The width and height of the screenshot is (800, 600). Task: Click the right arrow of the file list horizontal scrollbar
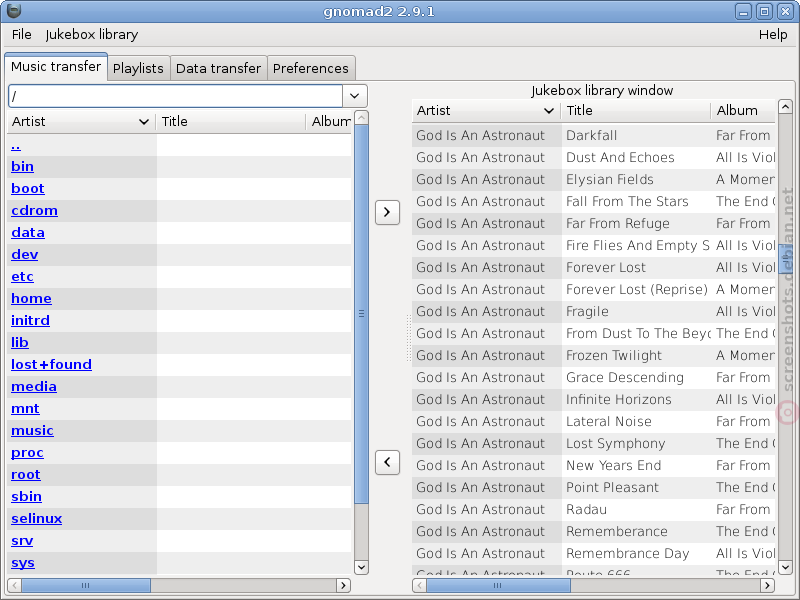click(343, 585)
